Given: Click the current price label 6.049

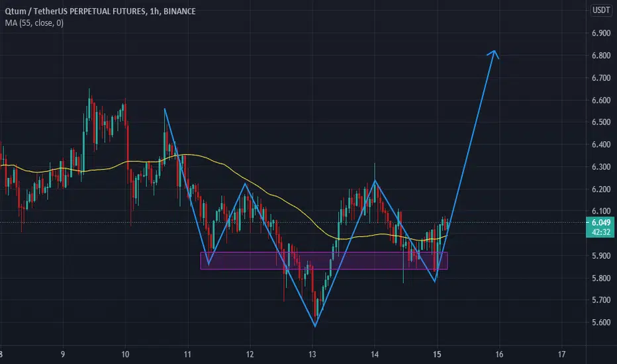Looking at the screenshot, I should [601, 223].
